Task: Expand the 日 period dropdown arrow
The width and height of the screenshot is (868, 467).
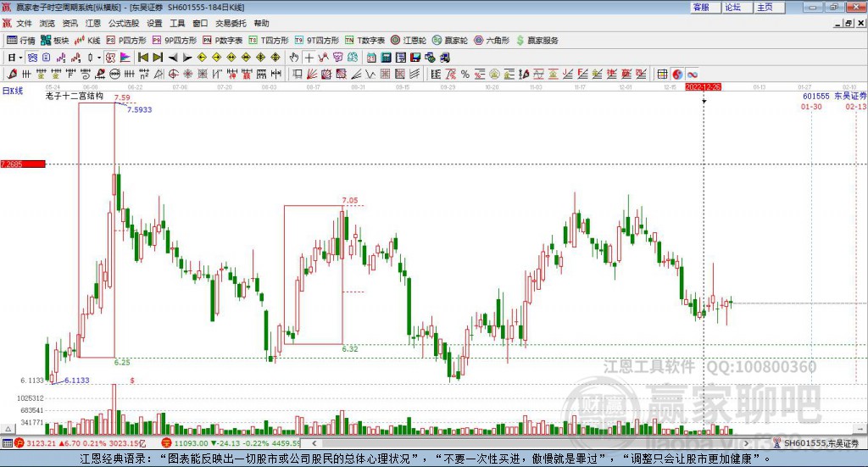Action: click(20, 58)
